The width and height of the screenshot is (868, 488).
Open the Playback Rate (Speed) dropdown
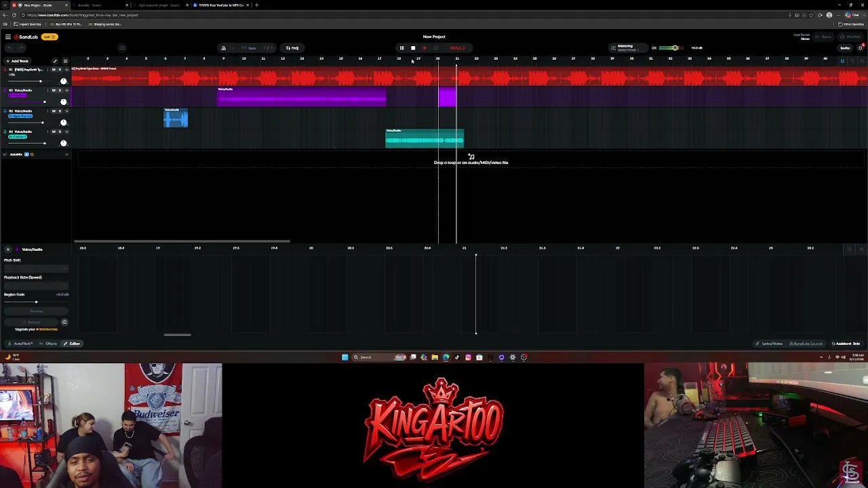coord(36,285)
